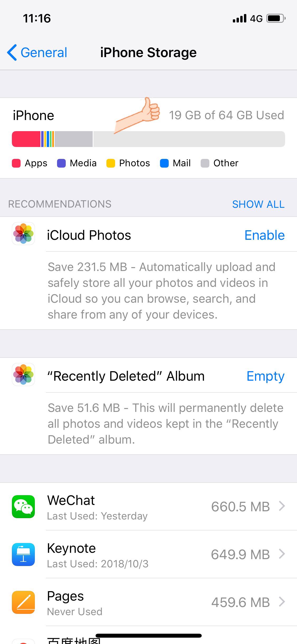Expand Keynote storage details chevron
Viewport: 297px width, 644px height.
pos(282,554)
